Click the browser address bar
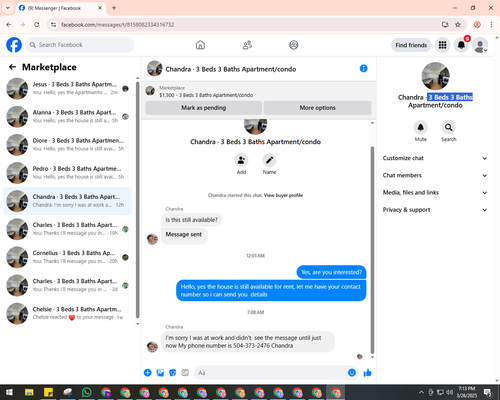 [247, 25]
